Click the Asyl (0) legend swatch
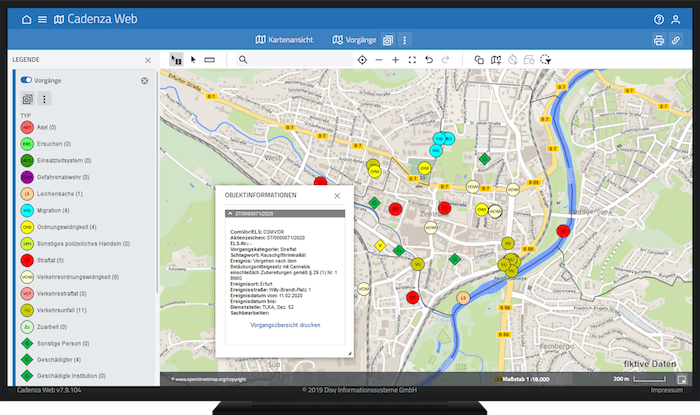Image resolution: width=700 pixels, height=415 pixels. [x=27, y=127]
